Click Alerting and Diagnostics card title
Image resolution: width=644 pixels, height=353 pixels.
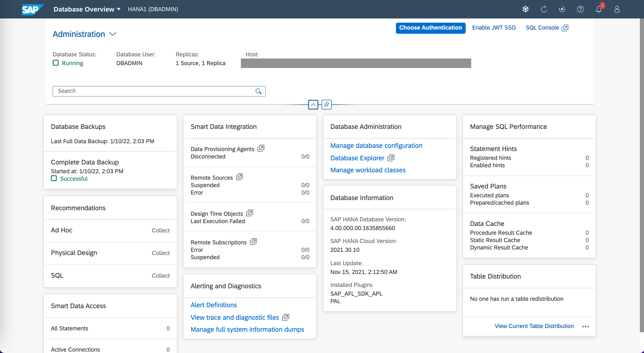click(226, 286)
